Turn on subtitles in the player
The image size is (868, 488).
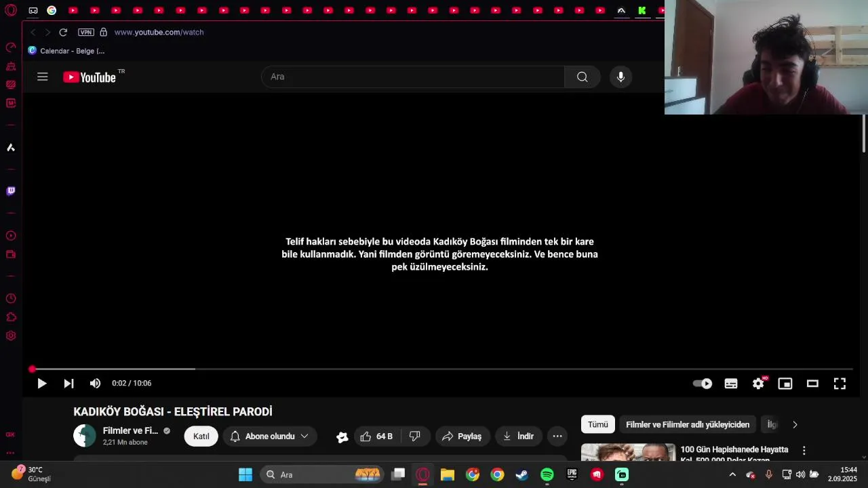click(x=731, y=384)
